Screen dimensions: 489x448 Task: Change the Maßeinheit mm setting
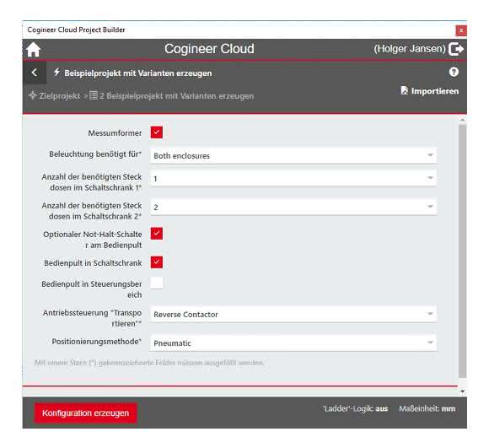tap(427, 408)
